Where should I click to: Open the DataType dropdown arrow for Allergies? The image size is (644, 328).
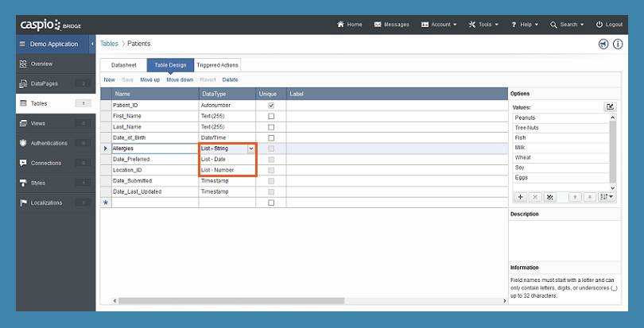click(x=251, y=149)
